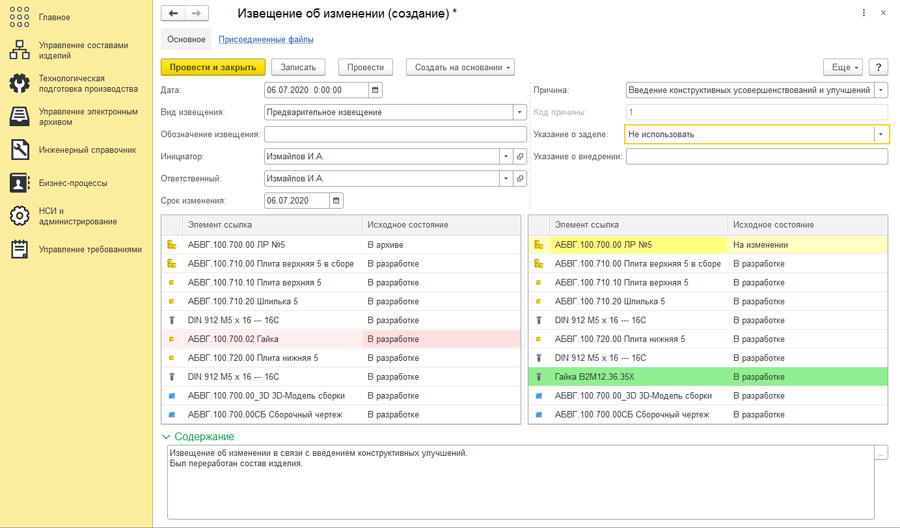The image size is (900, 528).
Task: Open the Еще menu
Action: [x=842, y=67]
